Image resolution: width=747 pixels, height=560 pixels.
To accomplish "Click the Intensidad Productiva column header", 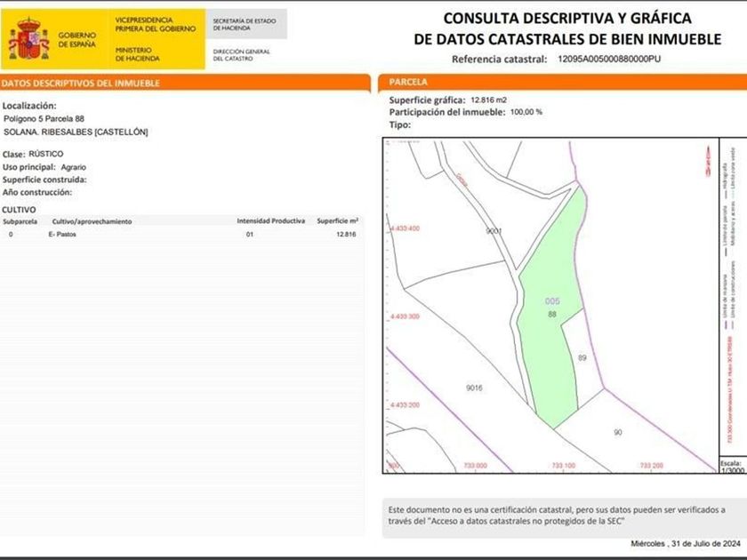I will (x=270, y=221).
